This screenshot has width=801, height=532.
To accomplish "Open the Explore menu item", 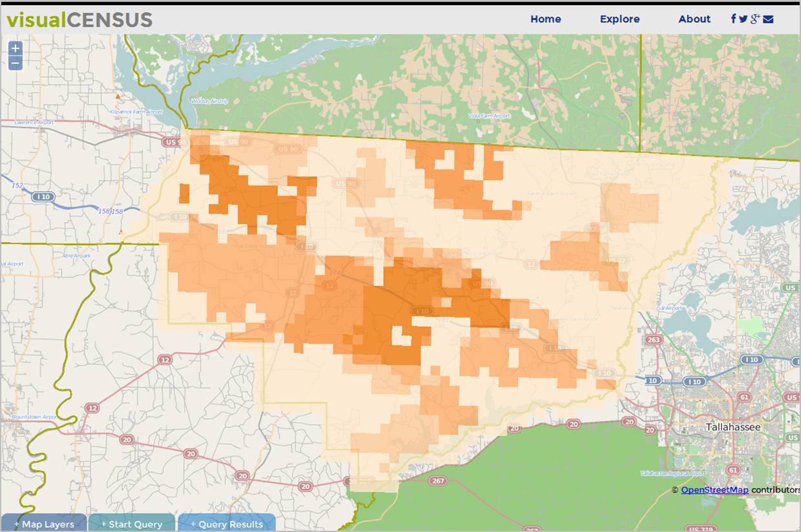I will (x=619, y=19).
